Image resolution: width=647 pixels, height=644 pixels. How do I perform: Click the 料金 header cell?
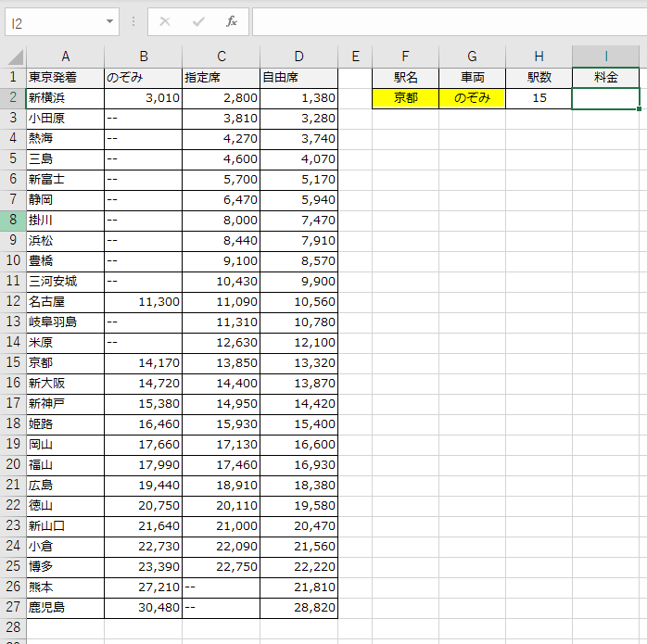click(605, 77)
